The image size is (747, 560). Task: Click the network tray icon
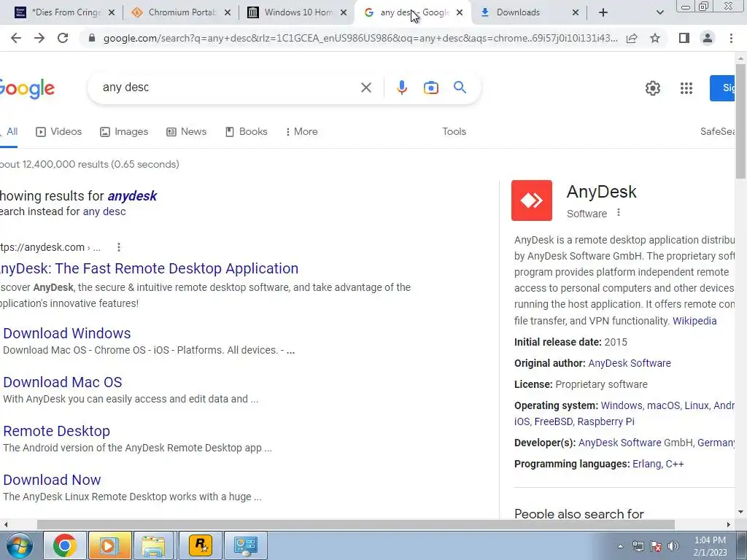(x=638, y=546)
